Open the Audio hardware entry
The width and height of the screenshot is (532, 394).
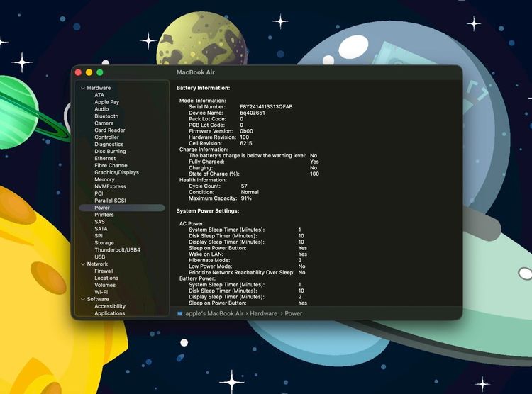101,109
